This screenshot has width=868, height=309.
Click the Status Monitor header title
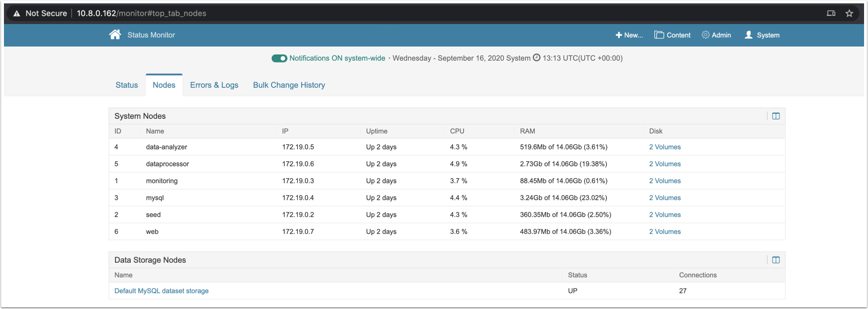(151, 35)
